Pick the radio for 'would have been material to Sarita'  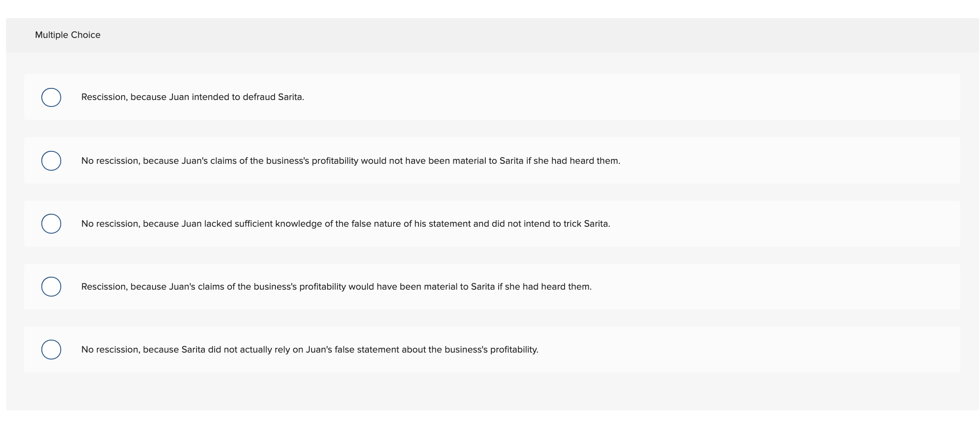pyautogui.click(x=51, y=287)
